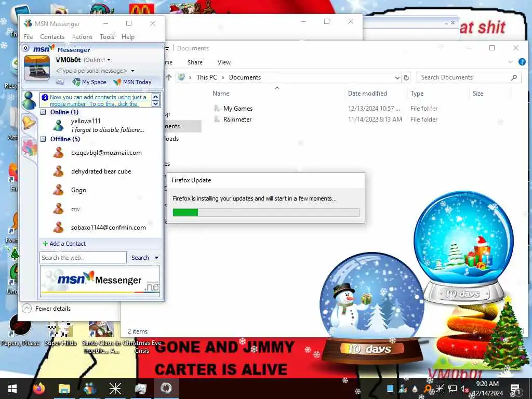Click This PC in the address path

[x=206, y=77]
